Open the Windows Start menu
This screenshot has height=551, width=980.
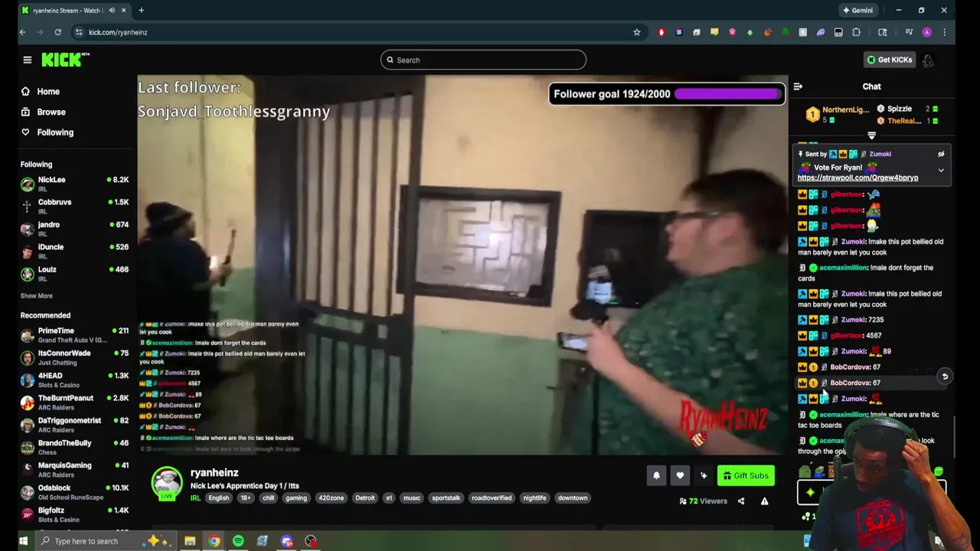(23, 541)
